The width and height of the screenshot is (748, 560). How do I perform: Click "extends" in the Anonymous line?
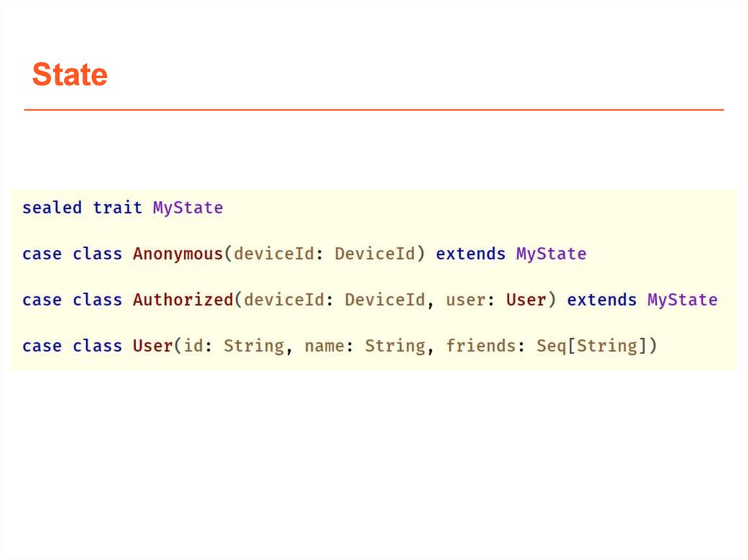(x=470, y=254)
